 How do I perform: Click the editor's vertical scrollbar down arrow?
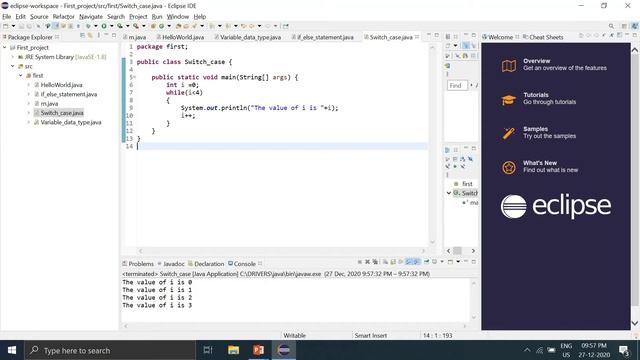[433, 242]
